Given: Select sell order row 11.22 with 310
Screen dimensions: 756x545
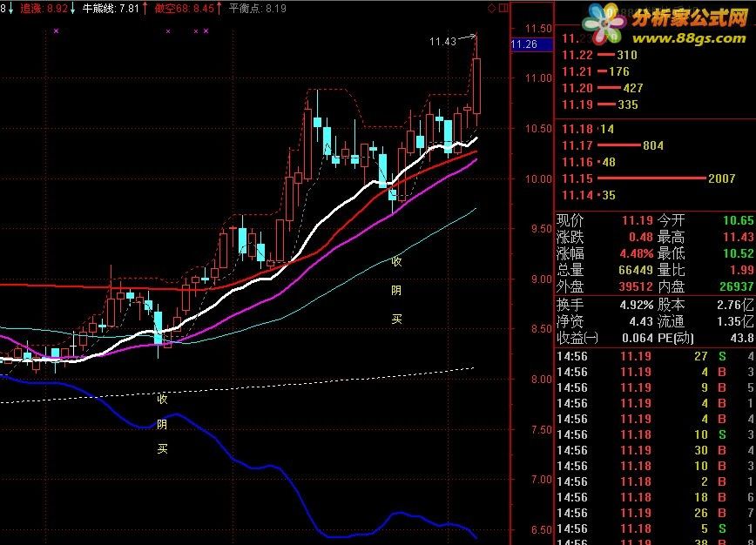Looking at the screenshot, I should tap(600, 56).
